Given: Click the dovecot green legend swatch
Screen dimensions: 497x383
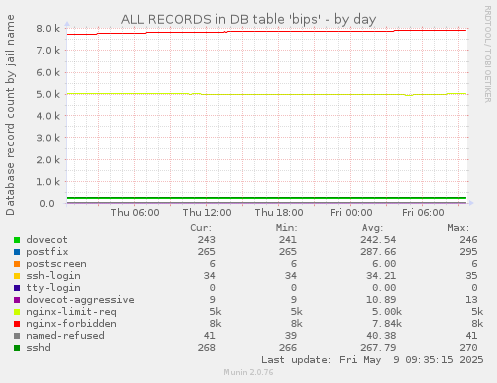Looking at the screenshot, I should [17, 240].
